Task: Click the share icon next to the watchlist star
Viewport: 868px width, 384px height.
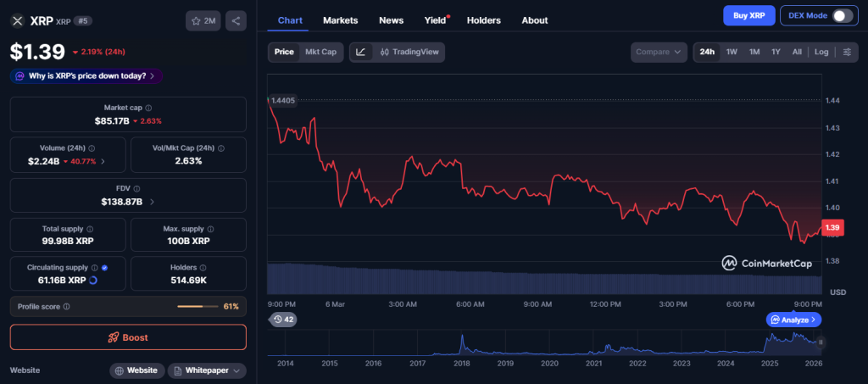Action: [x=236, y=21]
